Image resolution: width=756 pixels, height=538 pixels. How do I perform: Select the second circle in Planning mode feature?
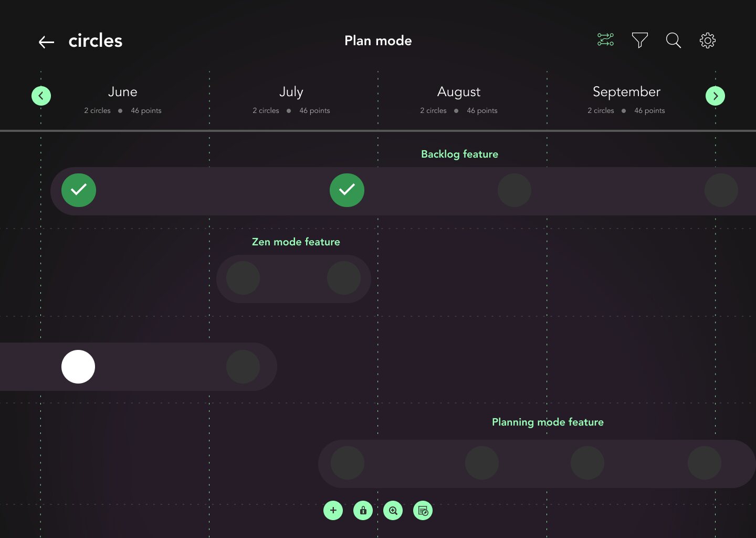(x=482, y=463)
